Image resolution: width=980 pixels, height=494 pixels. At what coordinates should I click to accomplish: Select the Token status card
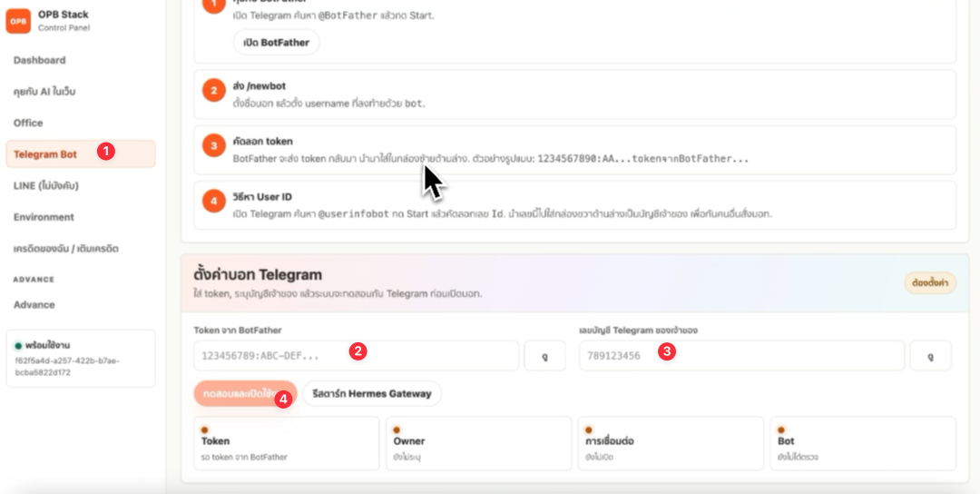coord(286,443)
